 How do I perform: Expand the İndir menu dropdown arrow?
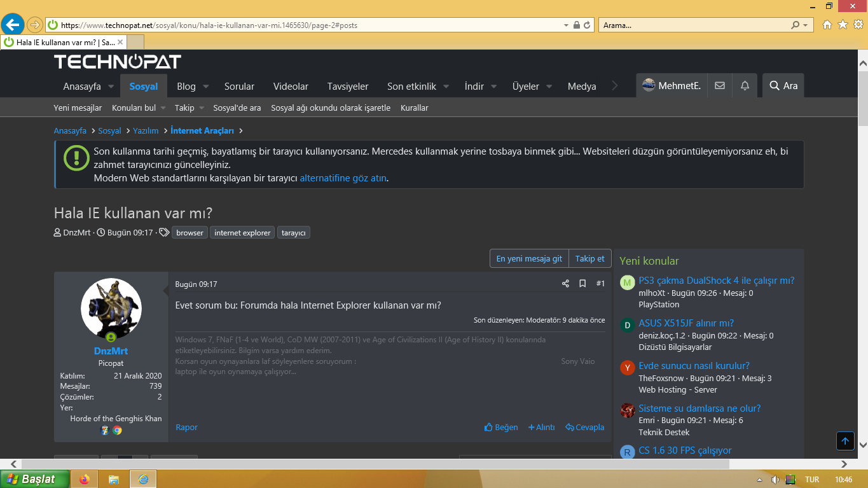(494, 87)
